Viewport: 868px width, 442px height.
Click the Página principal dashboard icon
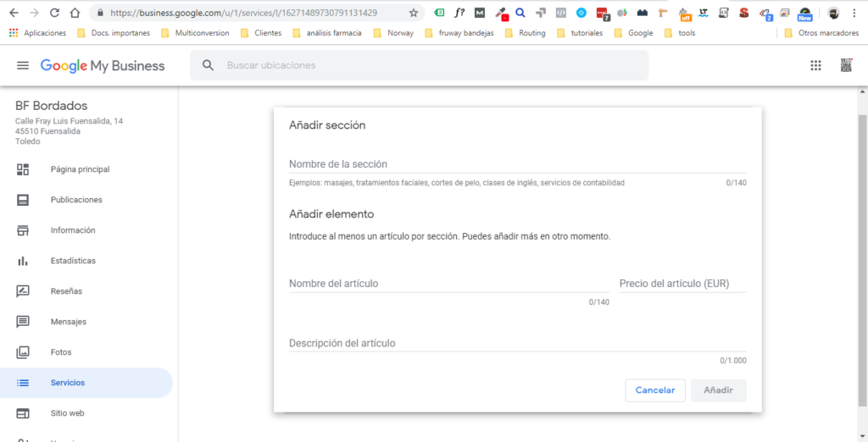(23, 169)
